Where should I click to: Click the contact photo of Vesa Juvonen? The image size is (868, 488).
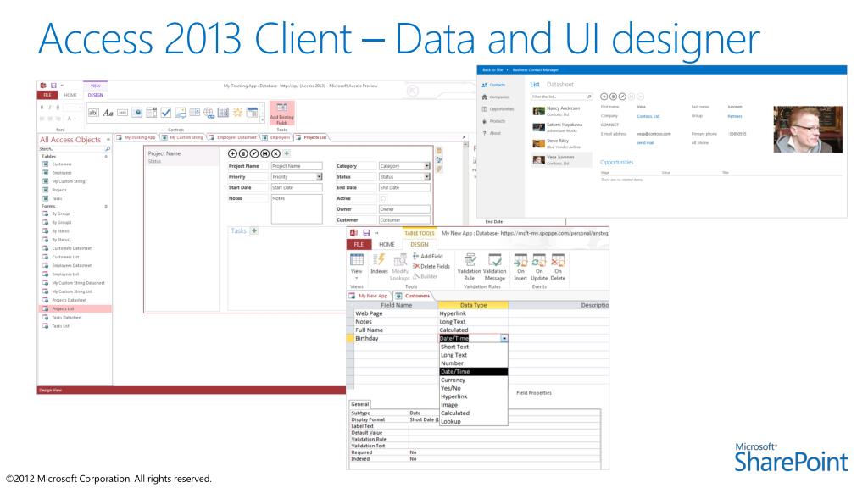click(x=808, y=130)
